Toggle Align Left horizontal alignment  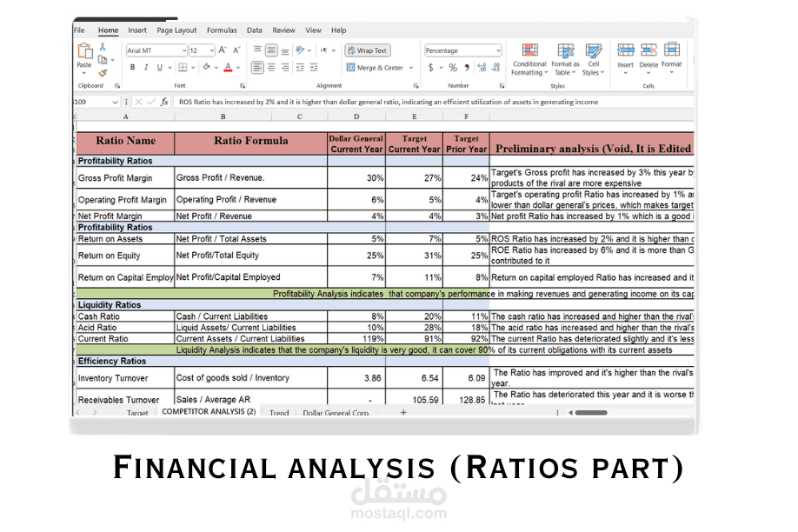pyautogui.click(x=257, y=67)
